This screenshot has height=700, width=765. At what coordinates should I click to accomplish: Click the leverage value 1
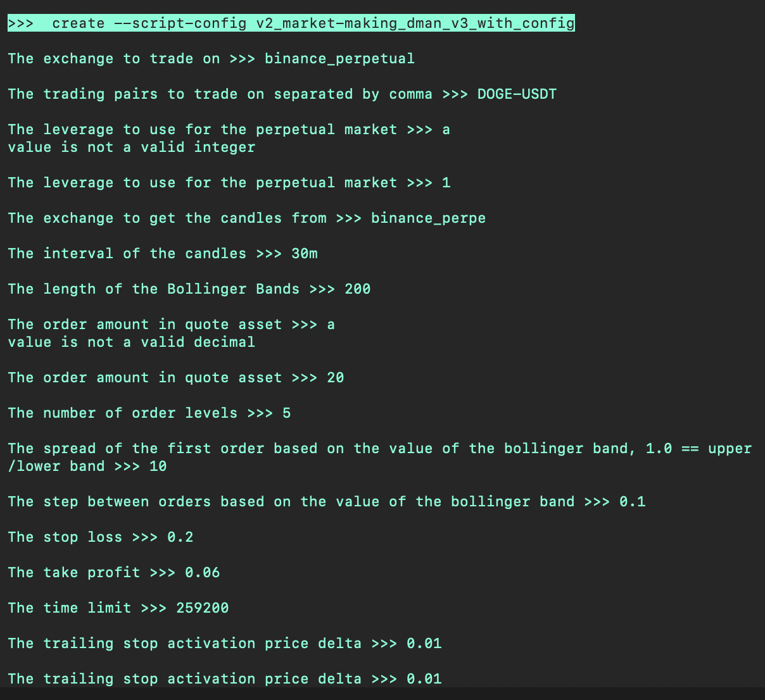pyautogui.click(x=446, y=183)
